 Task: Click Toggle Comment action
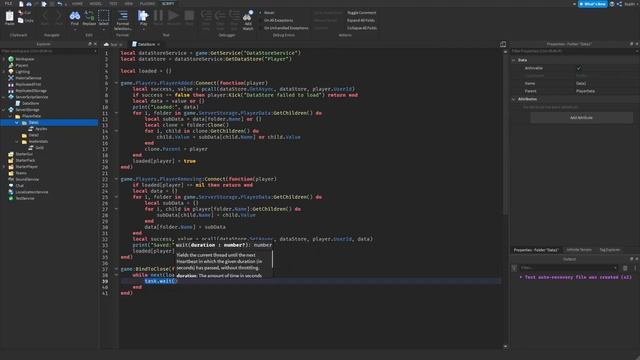[x=362, y=13]
